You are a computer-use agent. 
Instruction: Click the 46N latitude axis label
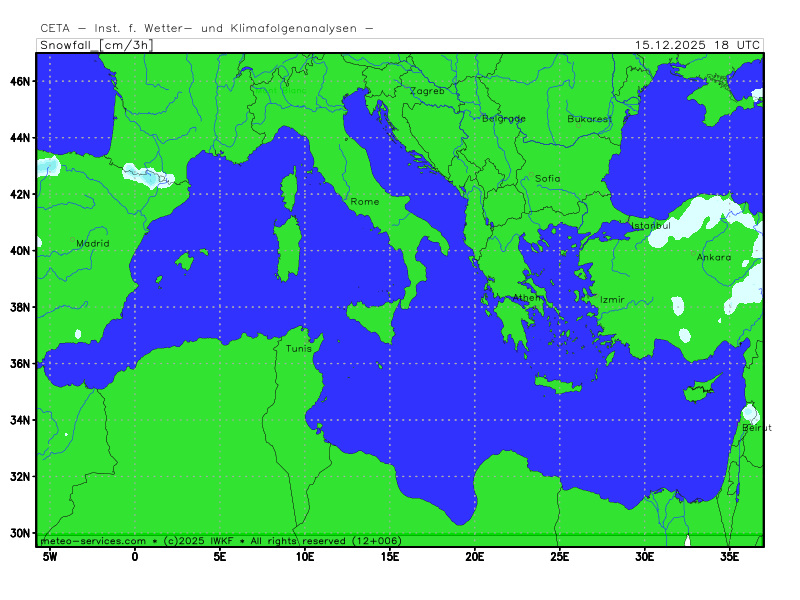pos(21,81)
